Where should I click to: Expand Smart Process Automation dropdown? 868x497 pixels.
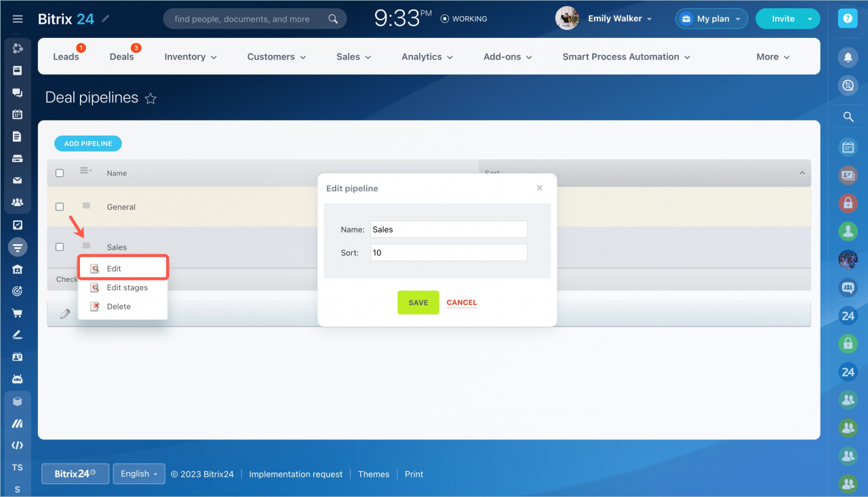(x=627, y=57)
